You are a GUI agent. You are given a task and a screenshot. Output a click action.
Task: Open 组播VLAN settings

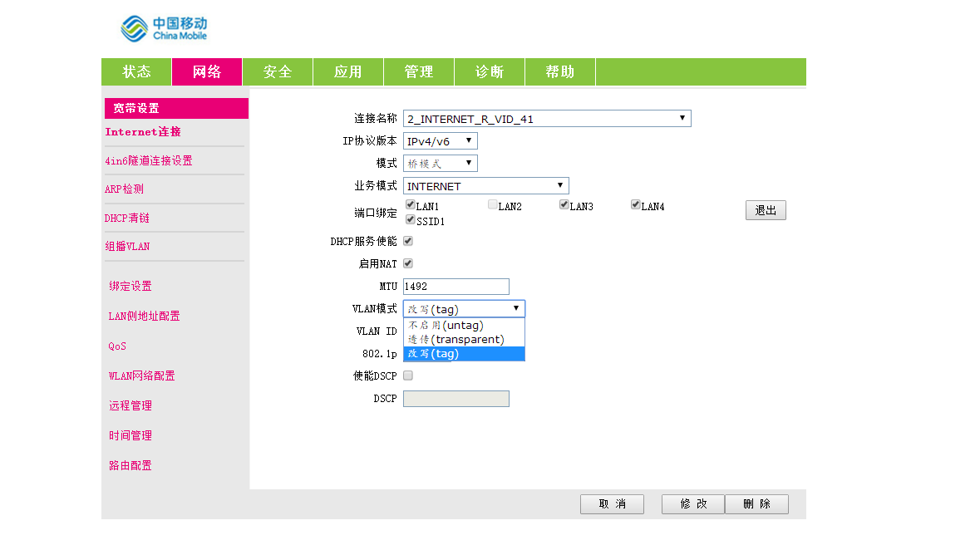[x=127, y=246]
